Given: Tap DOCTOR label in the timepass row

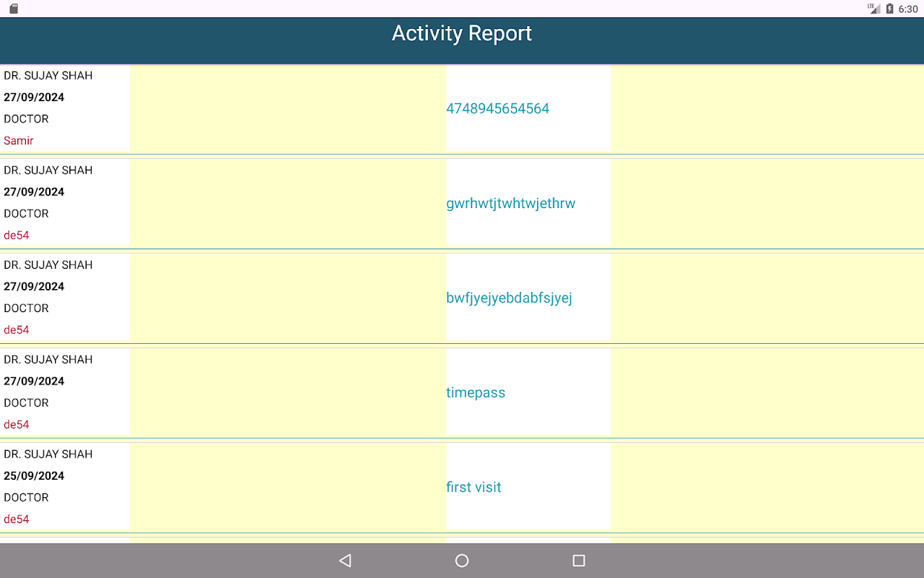Looking at the screenshot, I should pyautogui.click(x=26, y=402).
